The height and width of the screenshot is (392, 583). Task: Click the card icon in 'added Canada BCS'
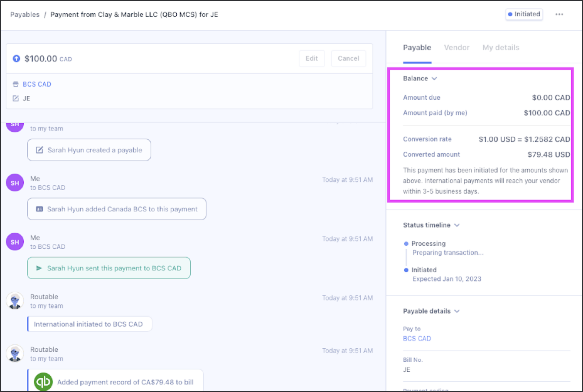39,209
